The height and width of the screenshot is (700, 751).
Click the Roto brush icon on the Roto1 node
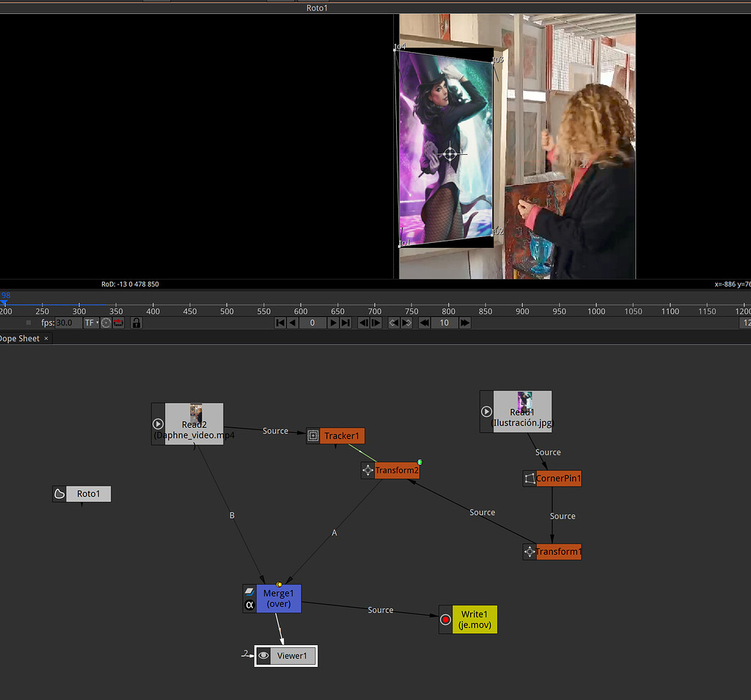59,494
